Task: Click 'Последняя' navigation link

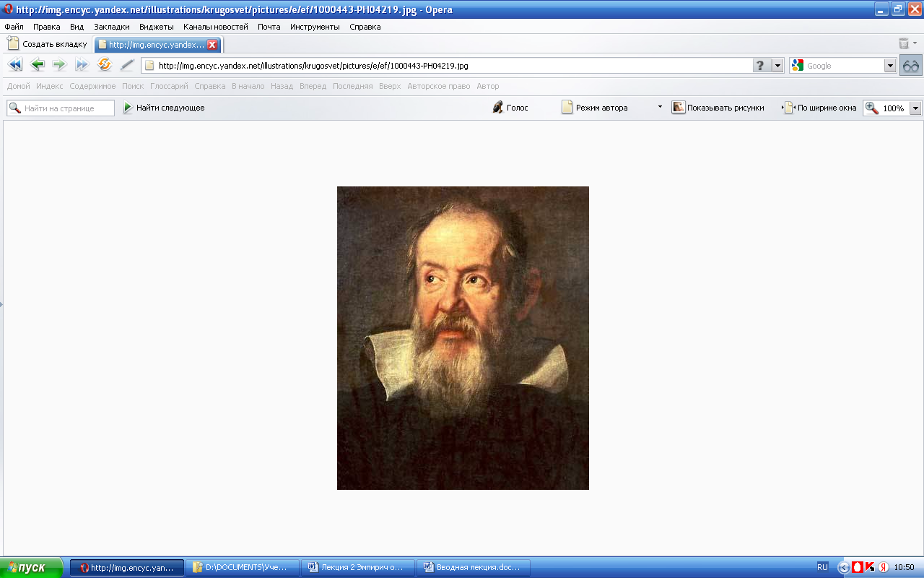Action: tap(353, 86)
